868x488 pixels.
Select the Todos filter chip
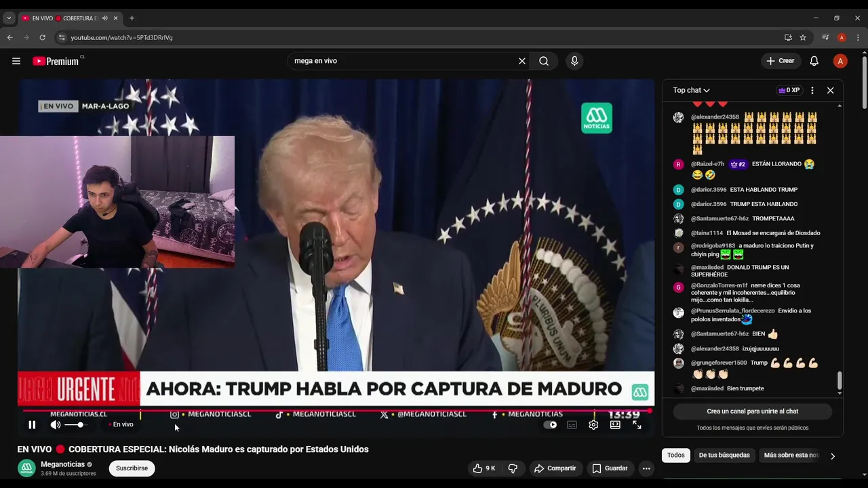pos(676,455)
